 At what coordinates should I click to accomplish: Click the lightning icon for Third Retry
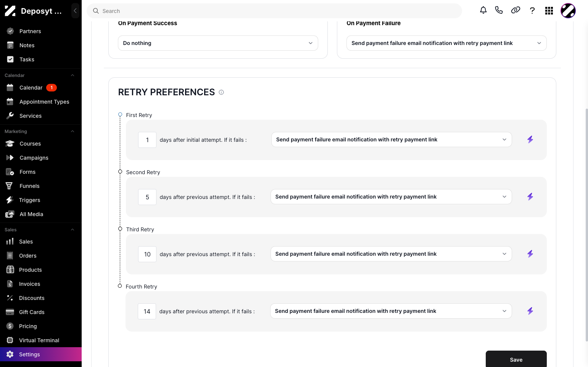coord(530,254)
